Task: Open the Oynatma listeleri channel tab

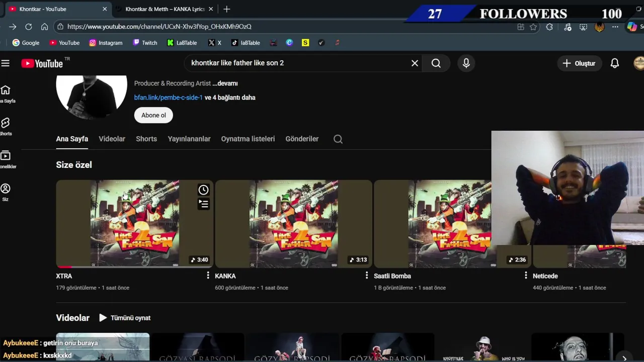Action: [248, 139]
